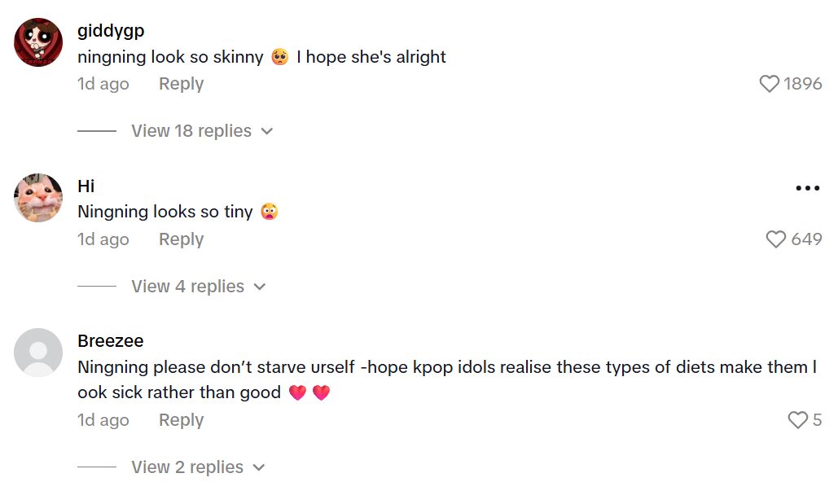Like giddygp's comment with the heart icon

tap(770, 84)
